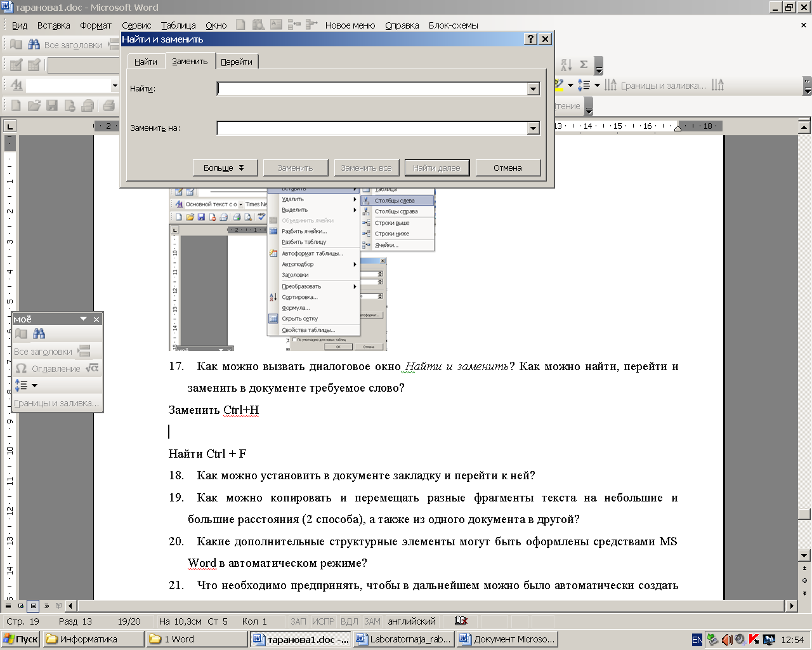Click Границы и заливка button in formatting toolbar
Screen dimensions: 812x650
point(663,86)
